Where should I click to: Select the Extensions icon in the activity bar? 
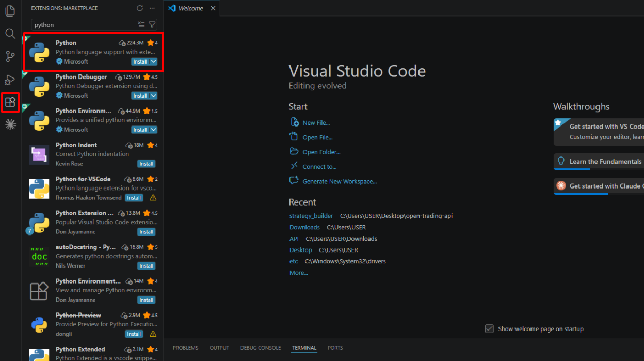[10, 102]
